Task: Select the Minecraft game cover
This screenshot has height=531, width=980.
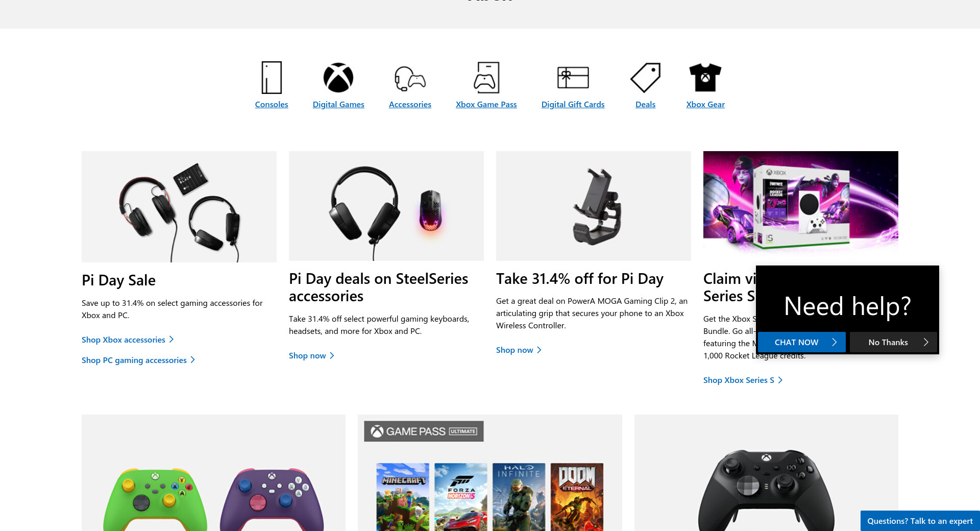Action: pyautogui.click(x=403, y=496)
